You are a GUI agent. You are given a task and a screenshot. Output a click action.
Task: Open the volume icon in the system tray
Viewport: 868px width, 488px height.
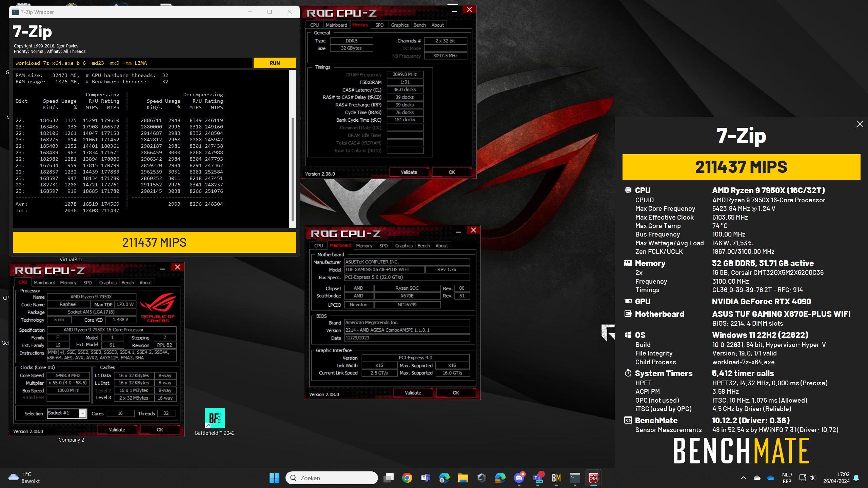click(812, 478)
